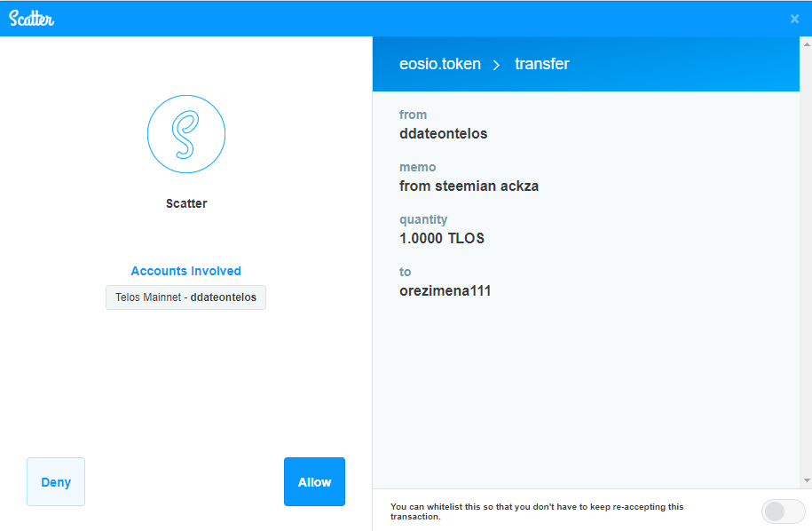Click the chevron between eosio.token and transfer
This screenshot has height=531, width=812.
point(496,65)
